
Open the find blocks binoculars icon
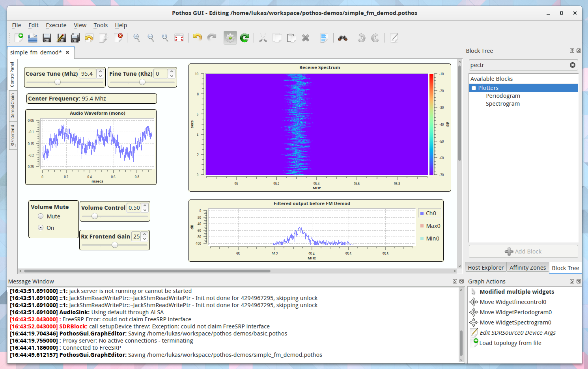click(342, 37)
